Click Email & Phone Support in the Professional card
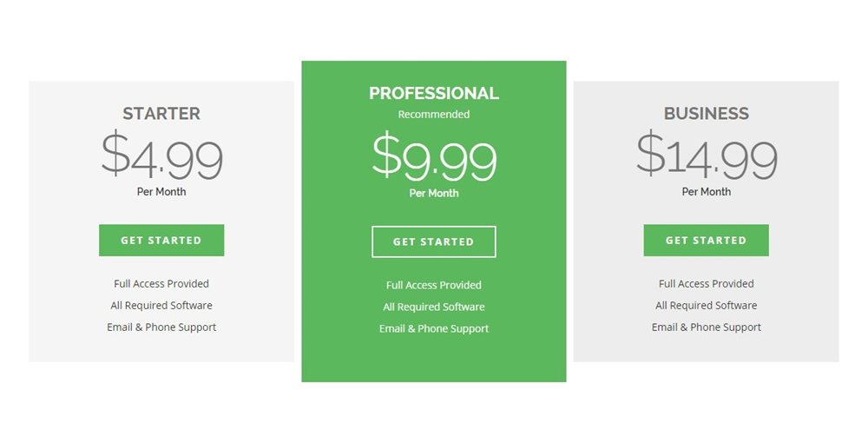The height and width of the screenshot is (443, 868). [x=434, y=329]
